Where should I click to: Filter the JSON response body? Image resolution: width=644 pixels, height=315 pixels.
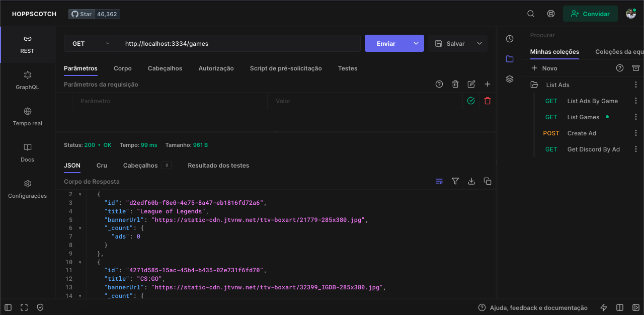pos(455,181)
